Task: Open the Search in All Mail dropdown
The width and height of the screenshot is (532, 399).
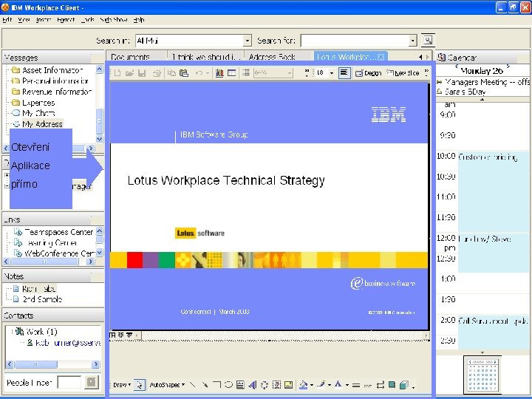Action: (x=248, y=41)
